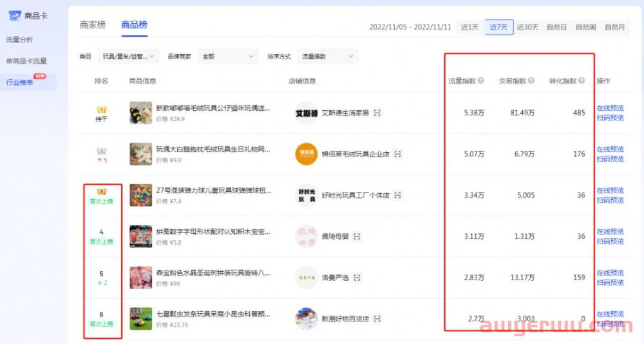Viewport: 644px width, 344px height.
Task: Select the 近30天 time range
Action: (527, 27)
